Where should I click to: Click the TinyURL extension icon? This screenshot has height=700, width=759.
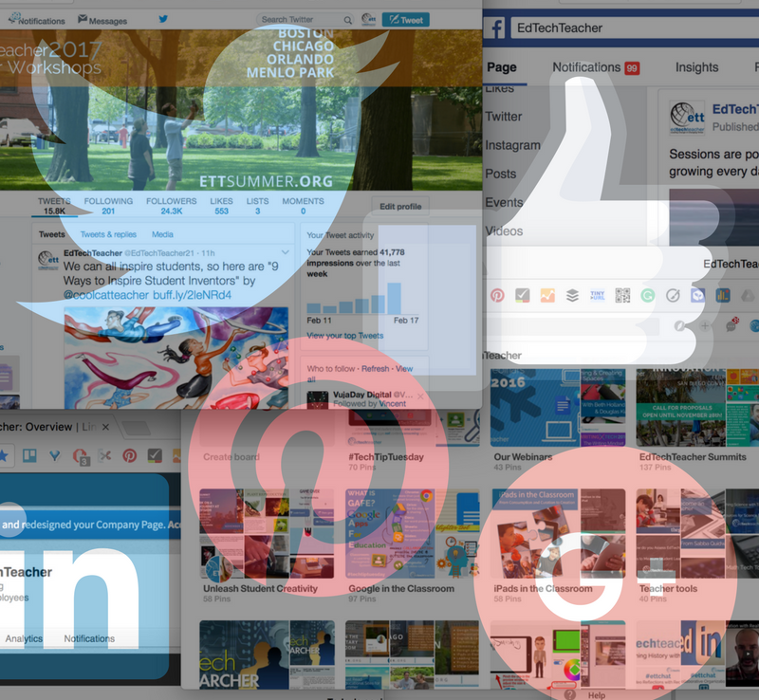(x=598, y=295)
